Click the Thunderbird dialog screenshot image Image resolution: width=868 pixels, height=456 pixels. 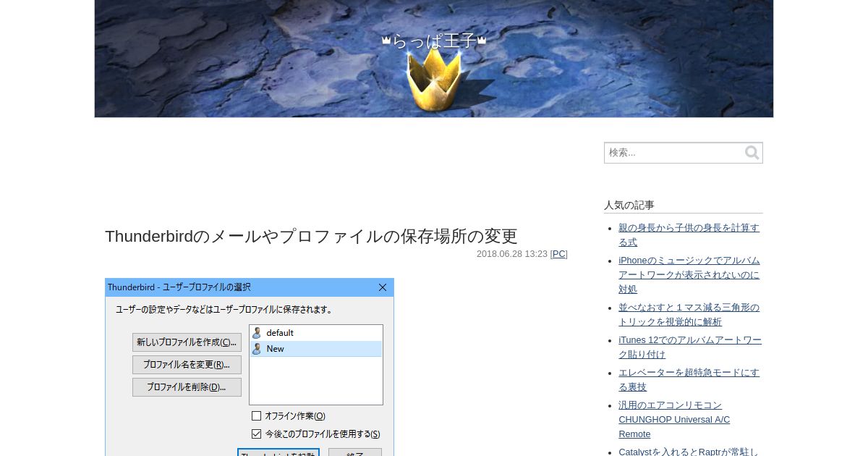click(250, 367)
